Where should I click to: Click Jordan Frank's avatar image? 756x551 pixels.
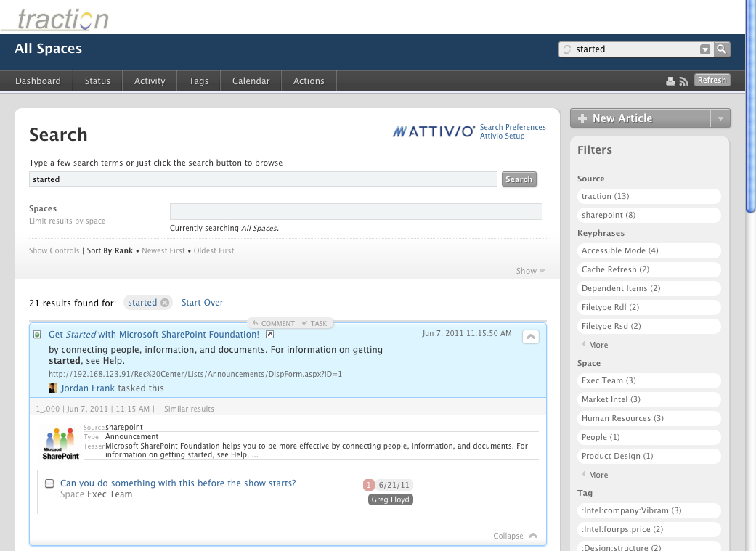pos(53,388)
